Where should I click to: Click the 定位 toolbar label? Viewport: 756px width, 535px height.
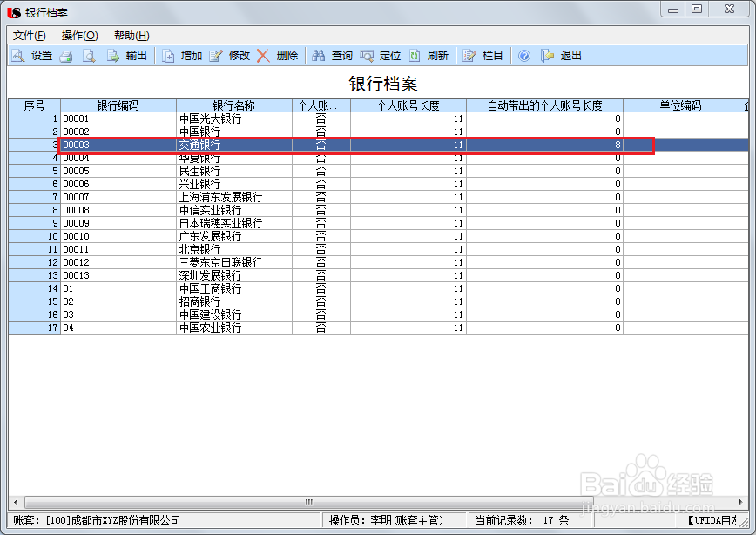(x=390, y=56)
